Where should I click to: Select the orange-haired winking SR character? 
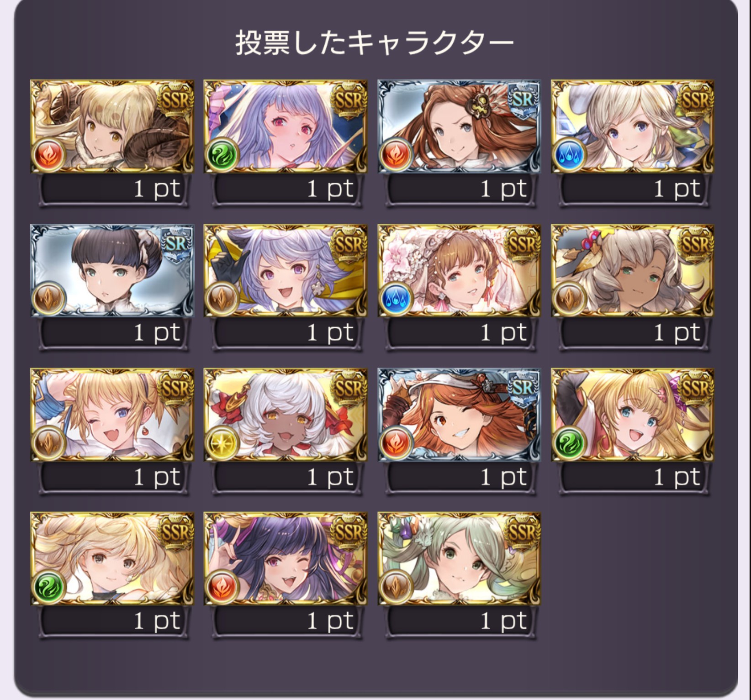pyautogui.click(x=459, y=415)
